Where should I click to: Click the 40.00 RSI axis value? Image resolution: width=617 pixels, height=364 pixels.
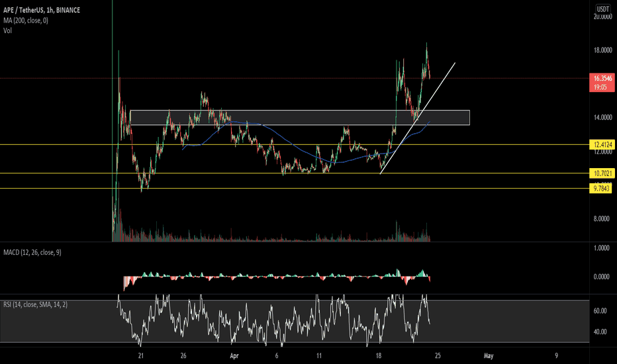600,332
